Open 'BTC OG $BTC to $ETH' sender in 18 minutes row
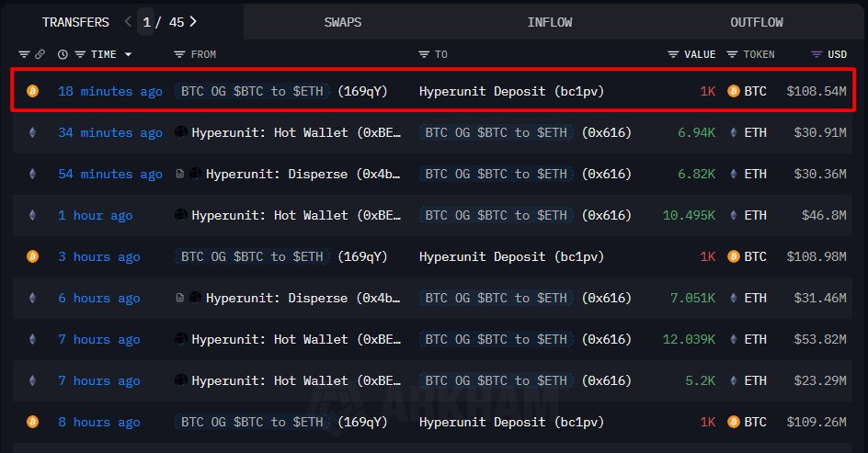This screenshot has height=453, width=868. [x=253, y=91]
